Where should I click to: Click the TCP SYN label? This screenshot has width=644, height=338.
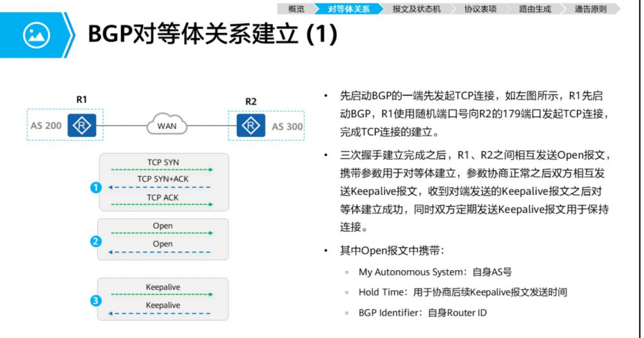pos(163,162)
